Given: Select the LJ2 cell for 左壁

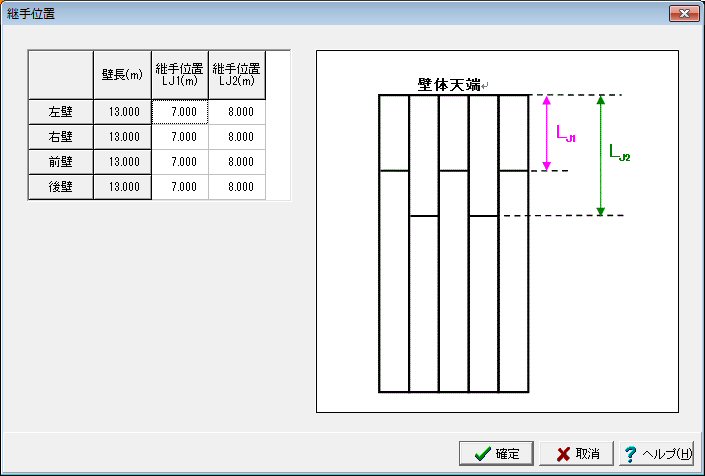Looking at the screenshot, I should (237, 112).
